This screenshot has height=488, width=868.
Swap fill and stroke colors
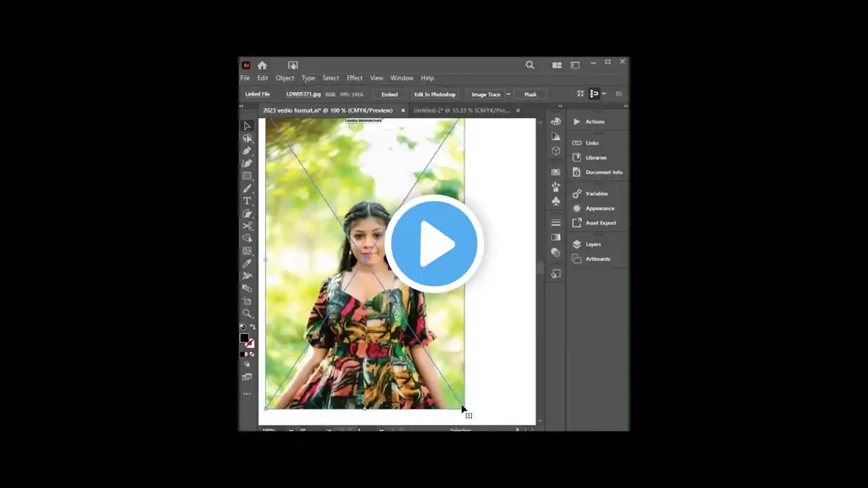252,327
